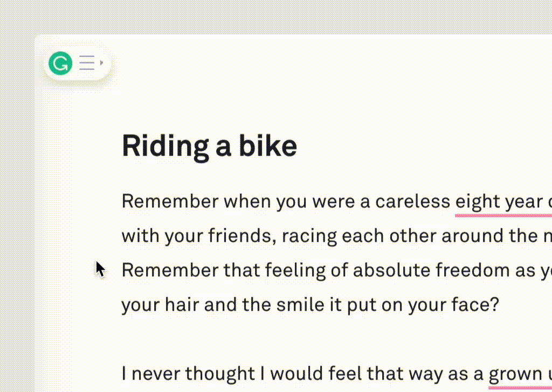Open the three-line hamburger menu
The width and height of the screenshot is (552, 392).
(87, 63)
